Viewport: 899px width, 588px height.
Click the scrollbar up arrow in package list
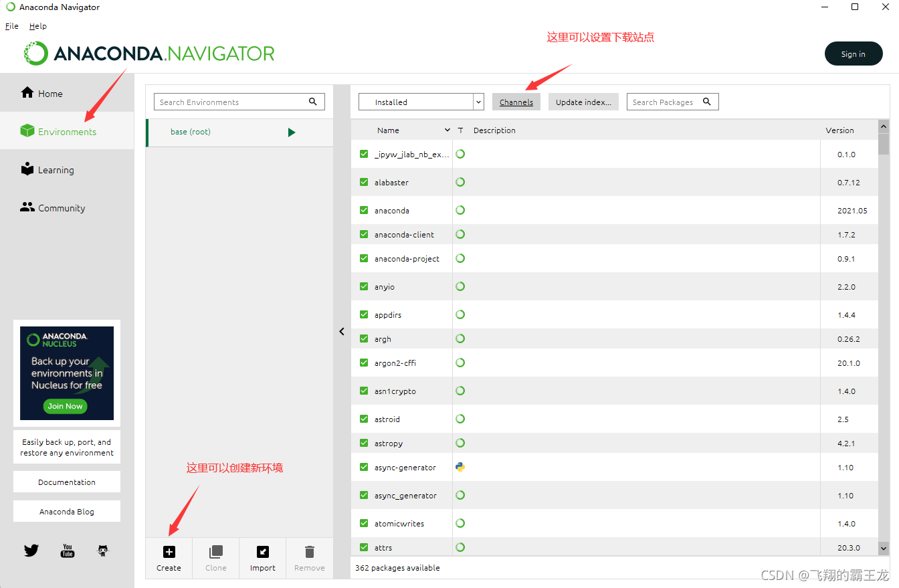click(x=884, y=126)
